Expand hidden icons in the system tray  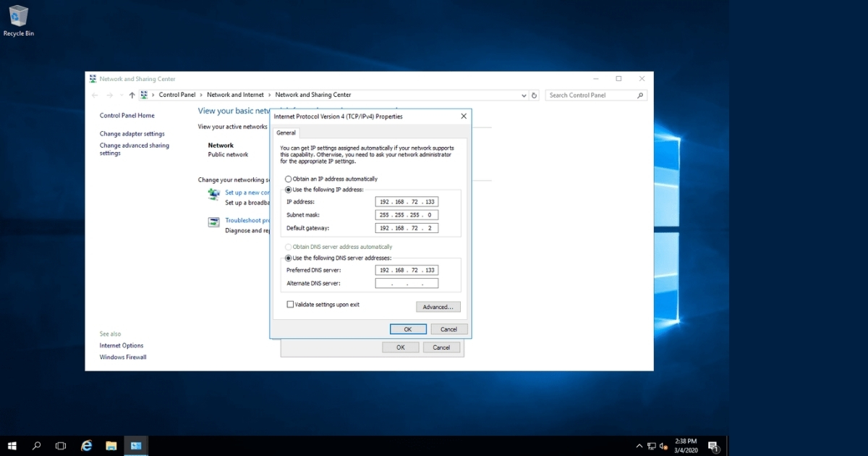click(x=639, y=445)
